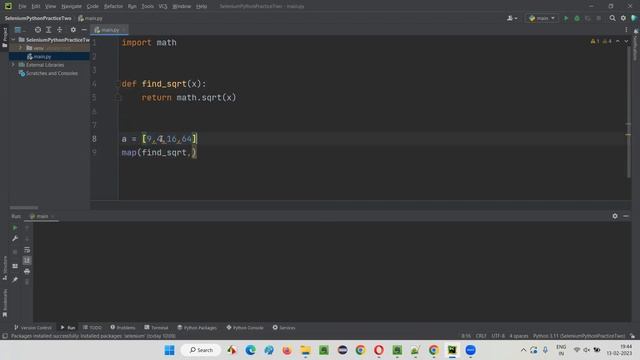This screenshot has width=640, height=360.
Task: Open the VCS menu
Action: click(163, 6)
